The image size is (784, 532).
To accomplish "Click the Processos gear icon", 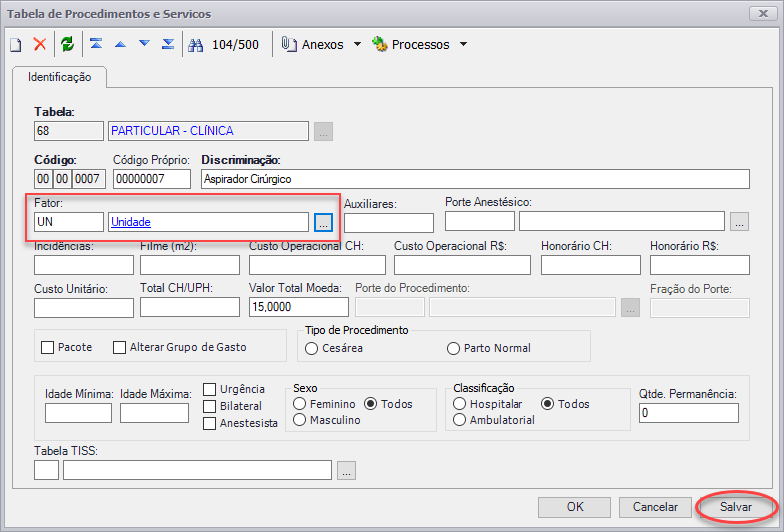I will coord(380,44).
